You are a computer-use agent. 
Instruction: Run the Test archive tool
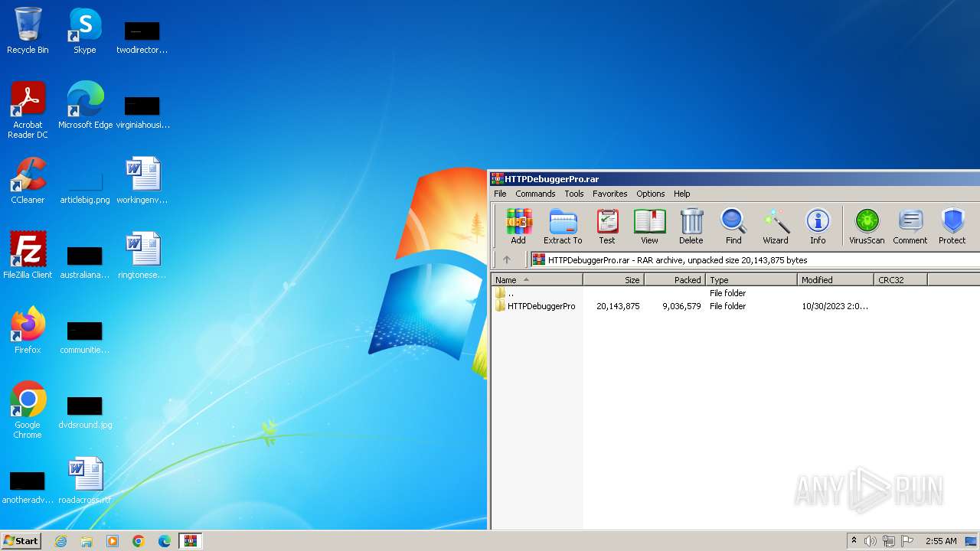tap(607, 227)
